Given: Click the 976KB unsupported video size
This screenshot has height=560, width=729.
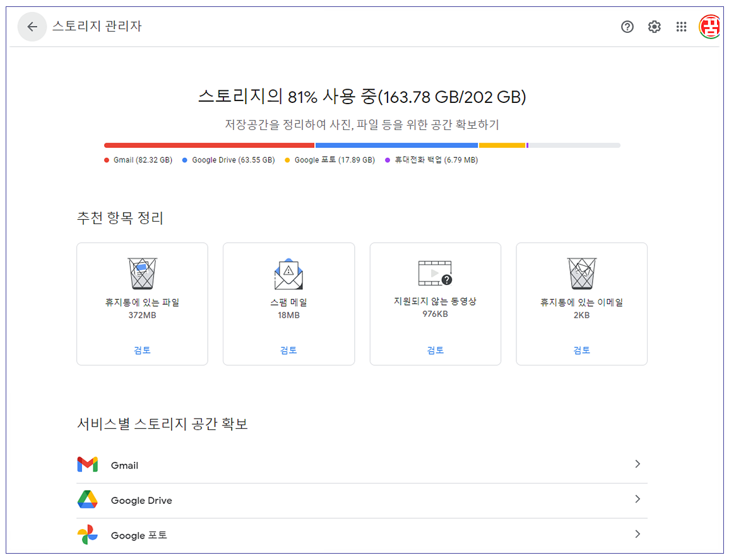Looking at the screenshot, I should (x=435, y=314).
